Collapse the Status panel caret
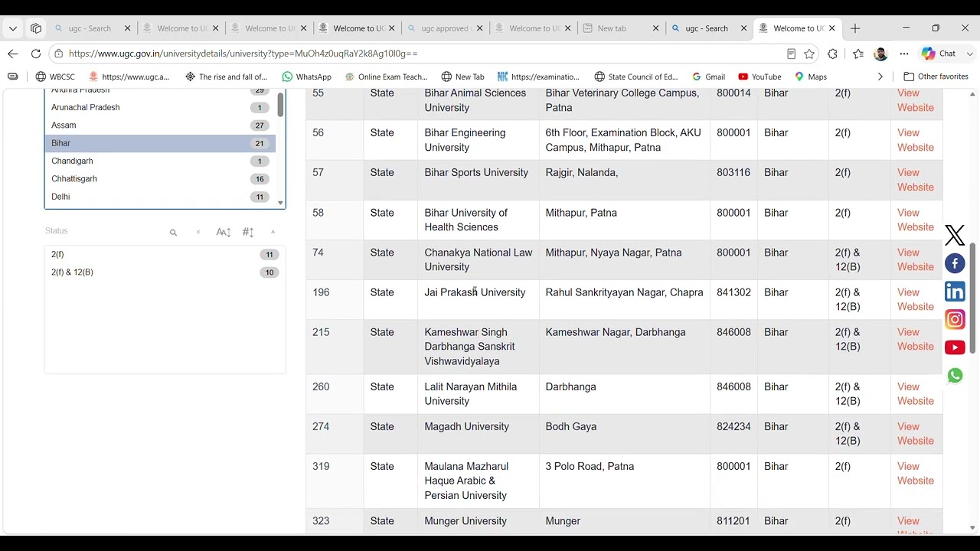This screenshot has height=551, width=980. 273,232
